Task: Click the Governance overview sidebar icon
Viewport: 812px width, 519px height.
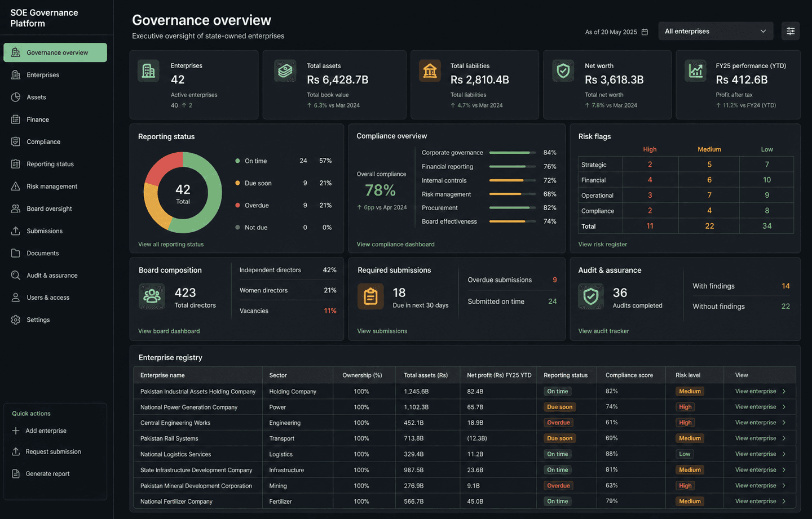Action: click(16, 52)
